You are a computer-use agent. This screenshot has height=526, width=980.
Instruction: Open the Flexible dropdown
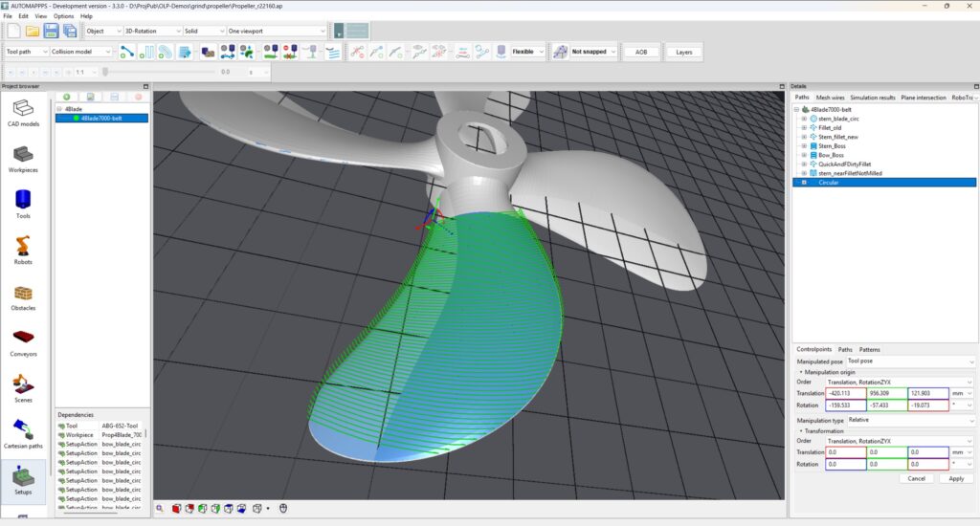pyautogui.click(x=528, y=52)
